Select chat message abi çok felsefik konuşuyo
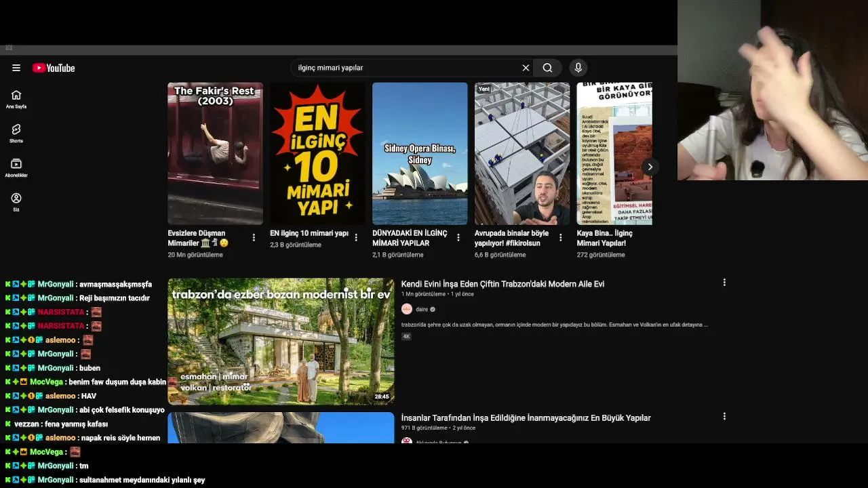 (x=122, y=410)
